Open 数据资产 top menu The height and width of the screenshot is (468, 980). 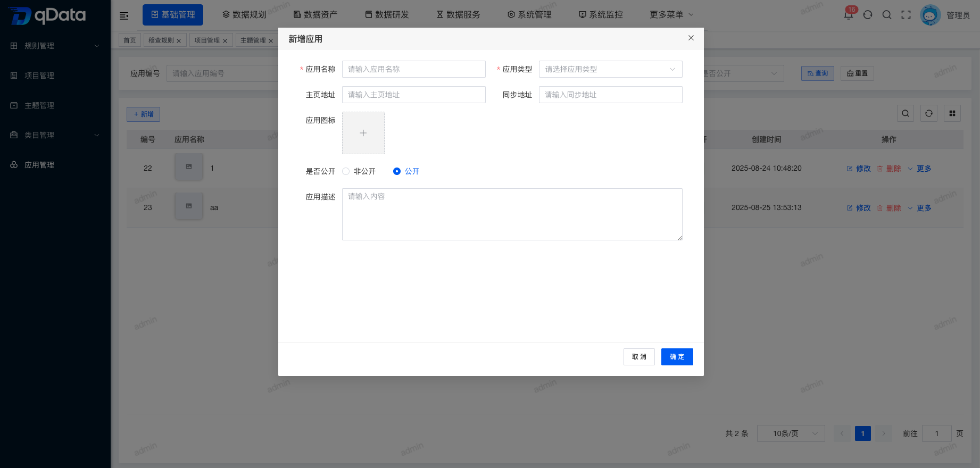[315, 15]
